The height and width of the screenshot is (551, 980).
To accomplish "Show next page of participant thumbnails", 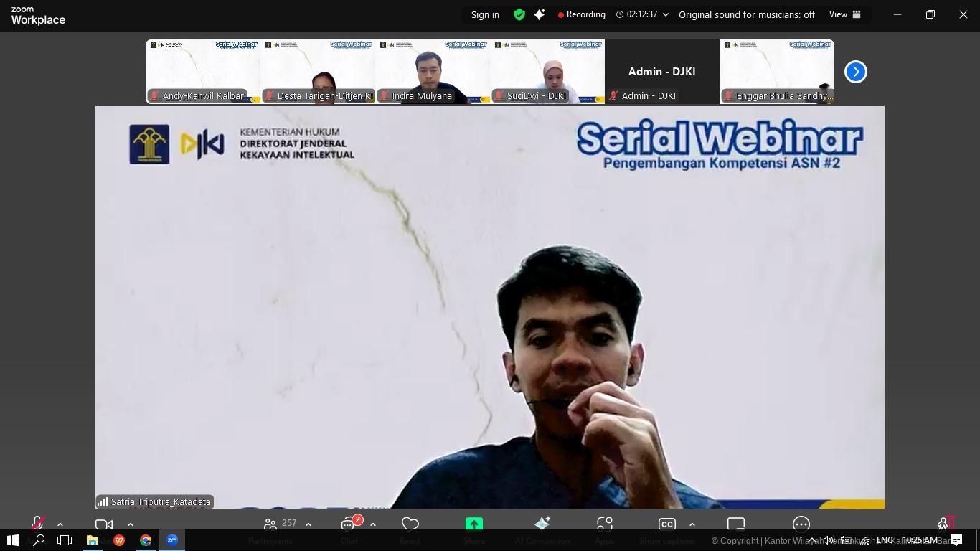I will pos(855,72).
